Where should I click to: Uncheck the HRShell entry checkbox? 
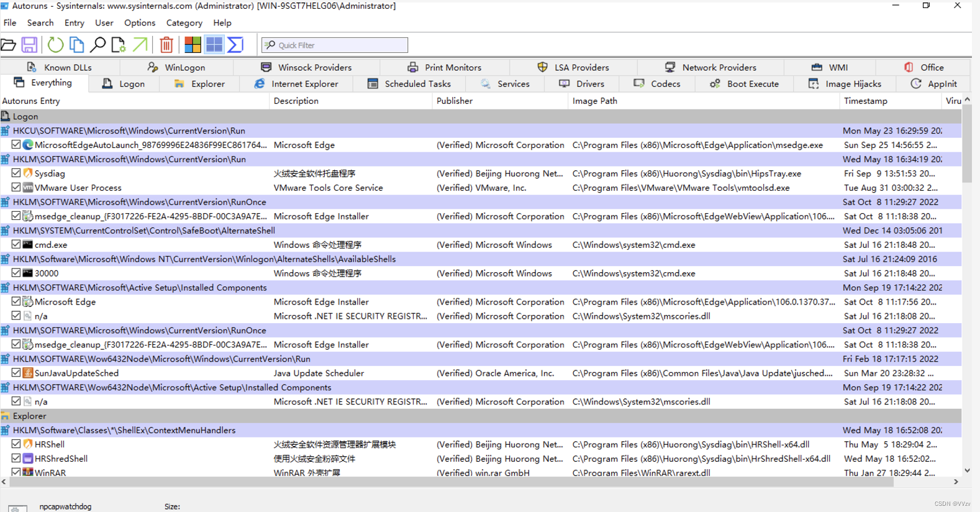(16, 444)
